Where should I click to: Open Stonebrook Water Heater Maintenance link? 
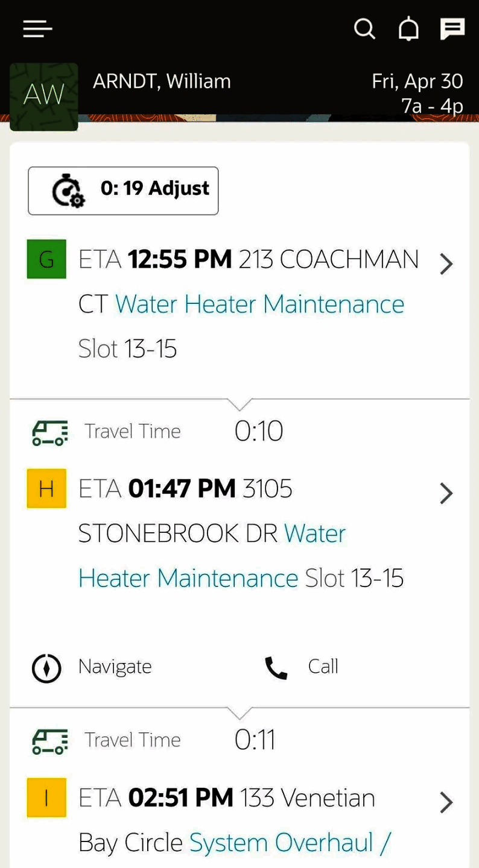click(188, 579)
